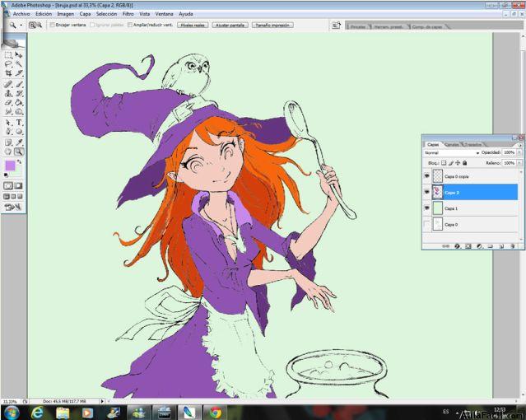Select the Notes tool
Viewport: 526px width, 420px height.
point(8,142)
